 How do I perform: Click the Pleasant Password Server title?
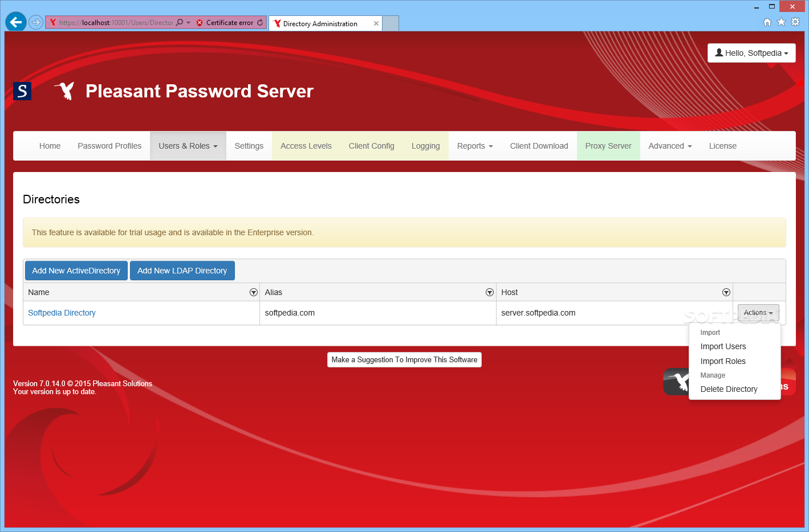click(200, 91)
